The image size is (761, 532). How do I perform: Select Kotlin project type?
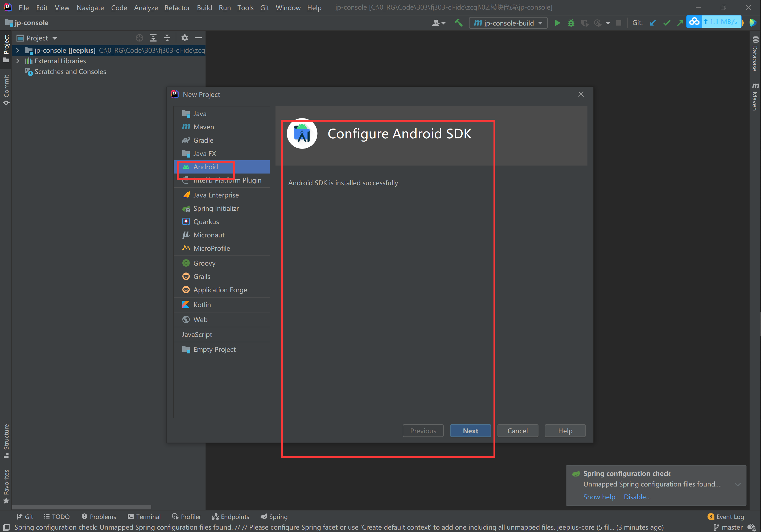click(x=221, y=305)
